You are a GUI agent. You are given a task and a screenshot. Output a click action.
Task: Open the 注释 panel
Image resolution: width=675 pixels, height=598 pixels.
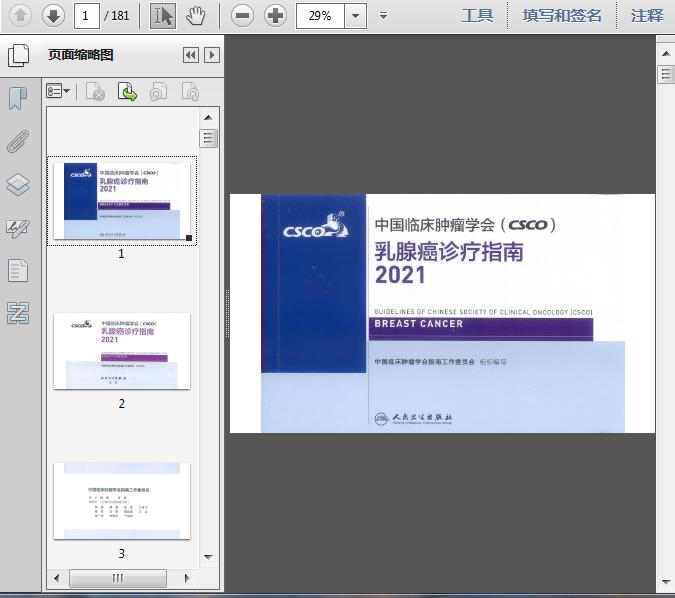coord(647,16)
